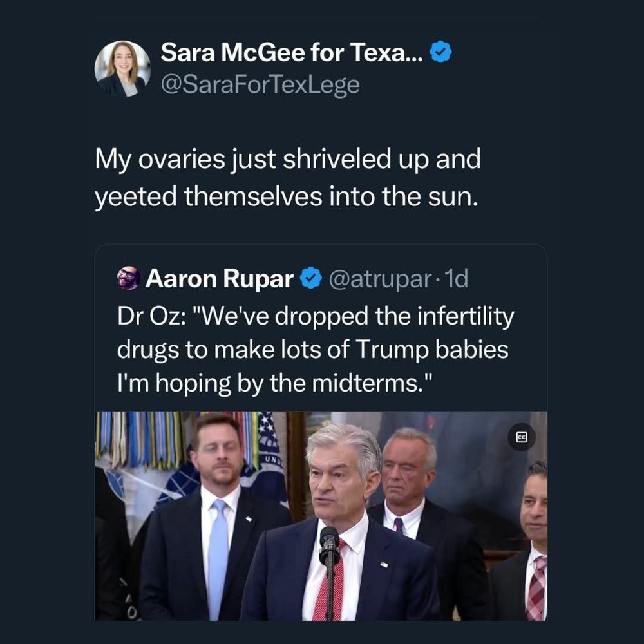The height and width of the screenshot is (644, 644).
Task: Click Aaron Rupar's verified checkmark badge
Action: click(312, 278)
